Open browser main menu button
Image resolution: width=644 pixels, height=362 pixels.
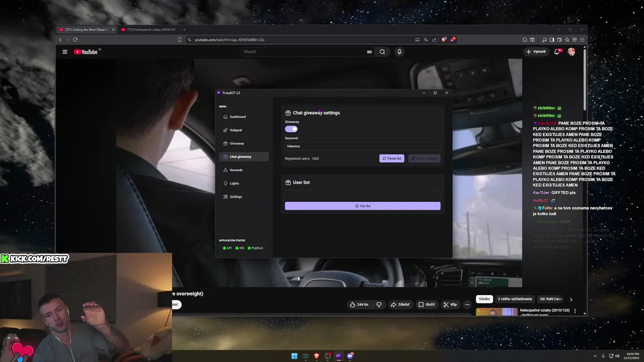pos(582,40)
